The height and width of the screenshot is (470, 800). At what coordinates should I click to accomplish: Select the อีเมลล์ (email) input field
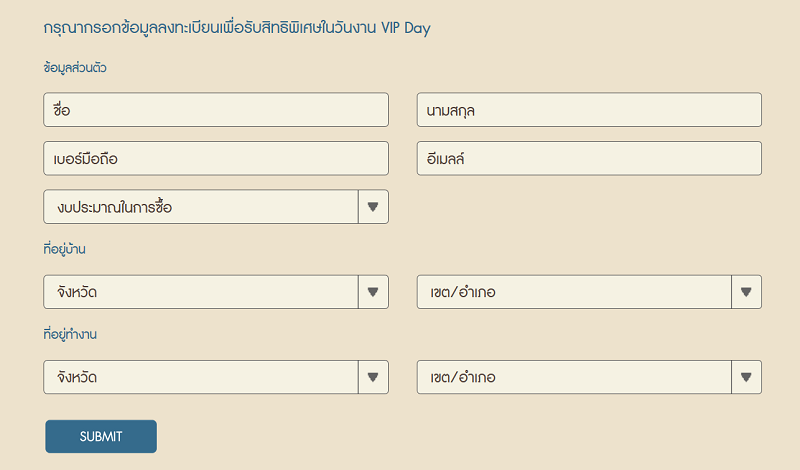point(589,158)
